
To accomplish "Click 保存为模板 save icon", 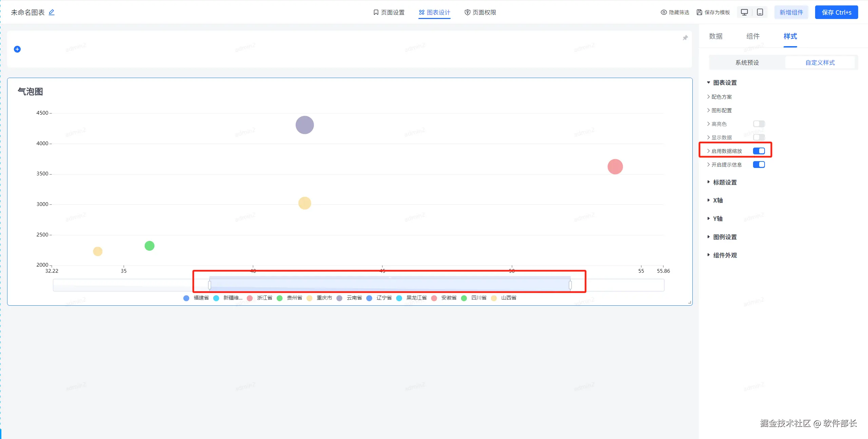I will tap(699, 12).
